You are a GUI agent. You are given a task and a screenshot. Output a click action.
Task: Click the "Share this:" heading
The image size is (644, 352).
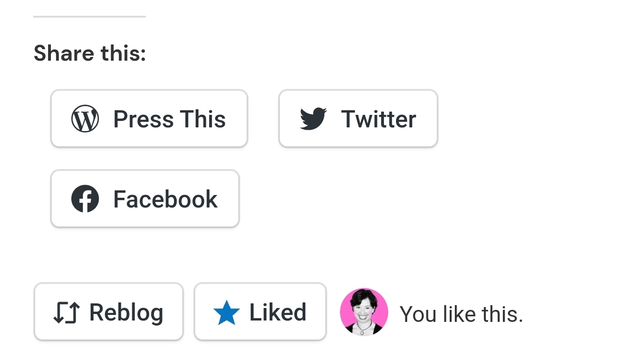(90, 53)
